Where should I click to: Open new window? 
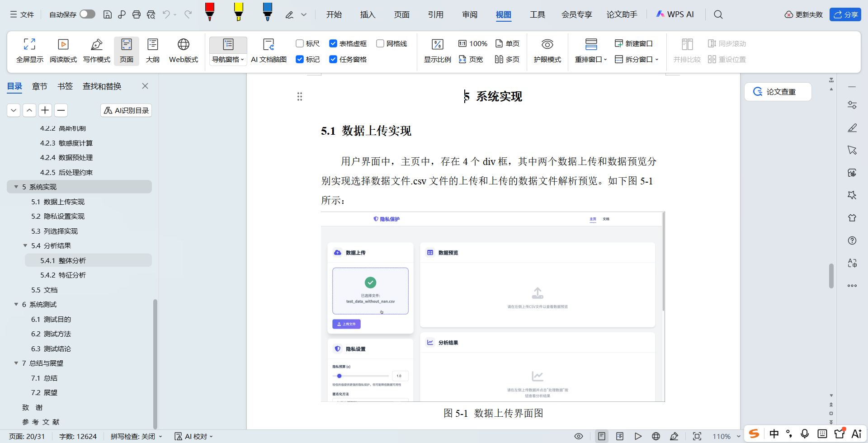(x=634, y=43)
